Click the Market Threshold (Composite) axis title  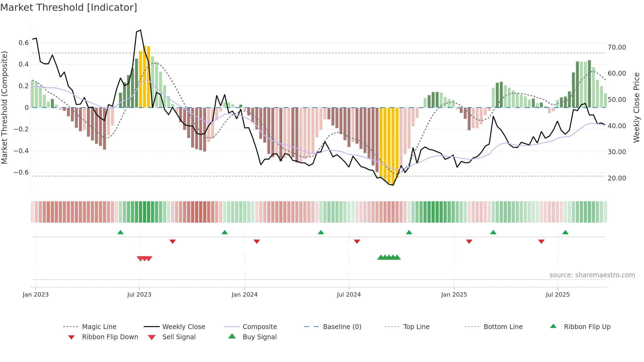point(4,108)
